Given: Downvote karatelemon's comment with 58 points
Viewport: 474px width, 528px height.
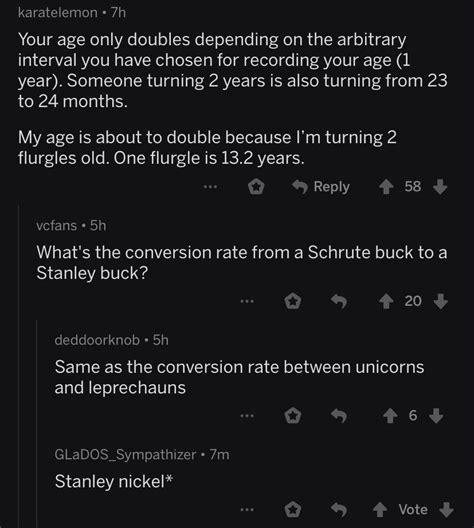Looking at the screenshot, I should (x=440, y=187).
